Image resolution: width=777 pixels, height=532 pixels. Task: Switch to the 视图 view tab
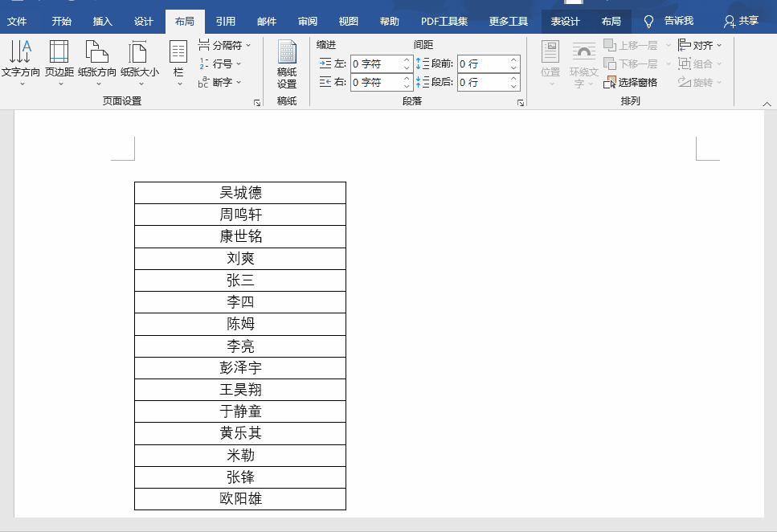tap(349, 22)
